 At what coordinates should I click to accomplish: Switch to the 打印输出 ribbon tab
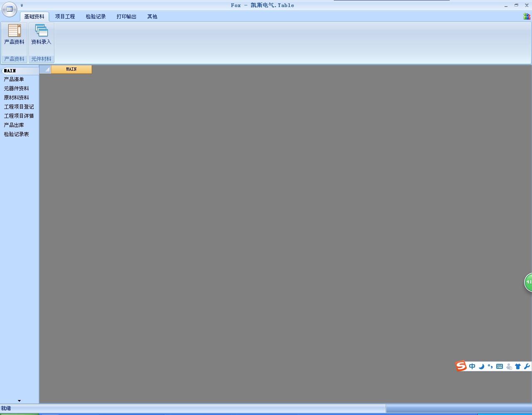pos(127,17)
